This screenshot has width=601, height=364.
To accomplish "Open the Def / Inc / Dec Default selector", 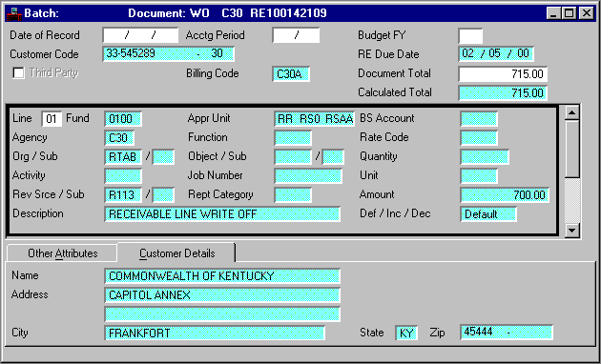I will [x=488, y=214].
